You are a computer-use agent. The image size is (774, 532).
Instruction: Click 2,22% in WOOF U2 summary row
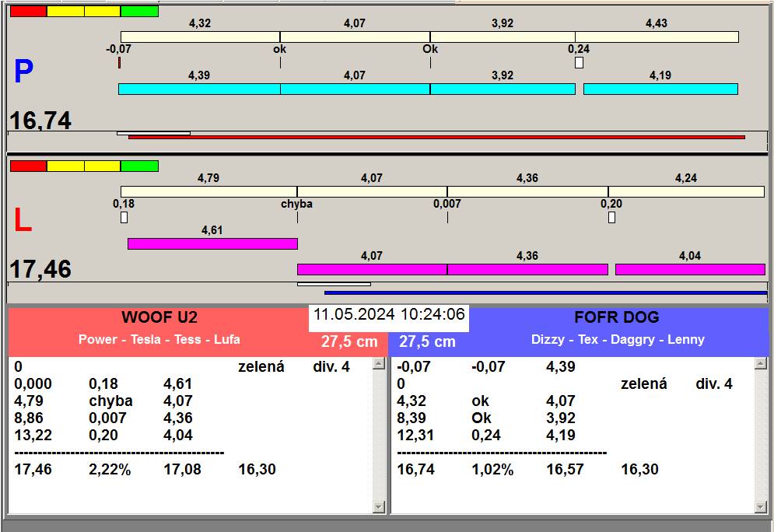(x=110, y=469)
